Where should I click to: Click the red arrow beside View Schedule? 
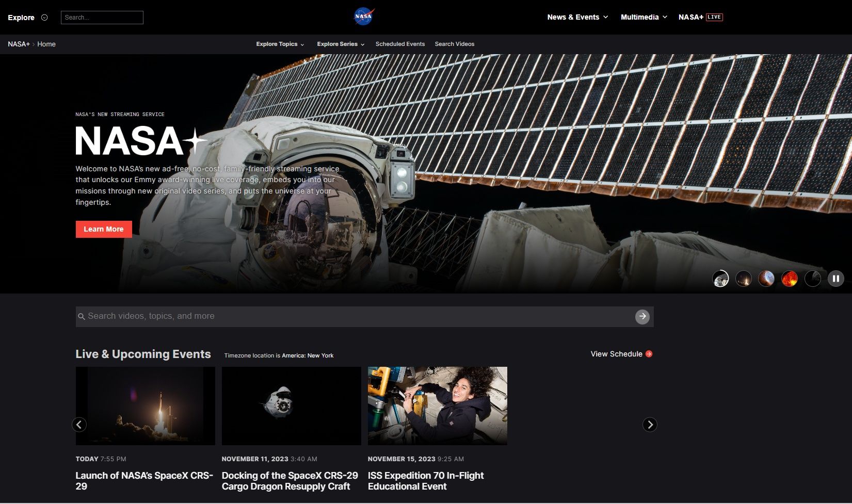[x=649, y=354]
